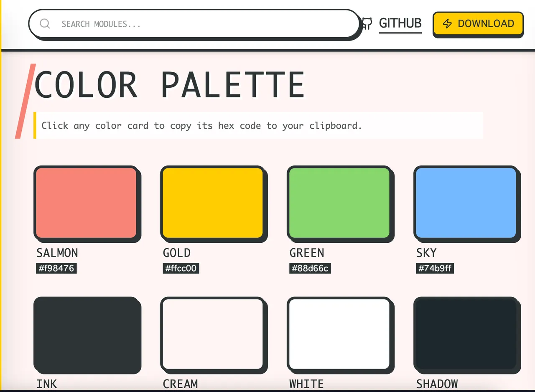The width and height of the screenshot is (535, 392).
Task: Click the #ffcc00 hex code label
Action: point(181,268)
